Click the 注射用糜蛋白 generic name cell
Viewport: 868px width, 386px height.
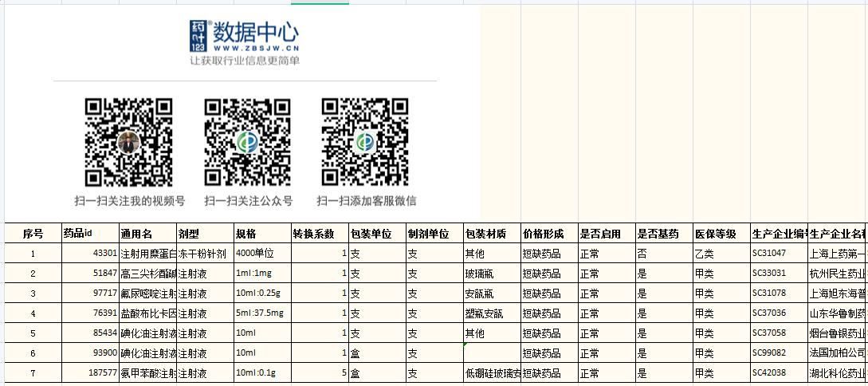point(147,254)
